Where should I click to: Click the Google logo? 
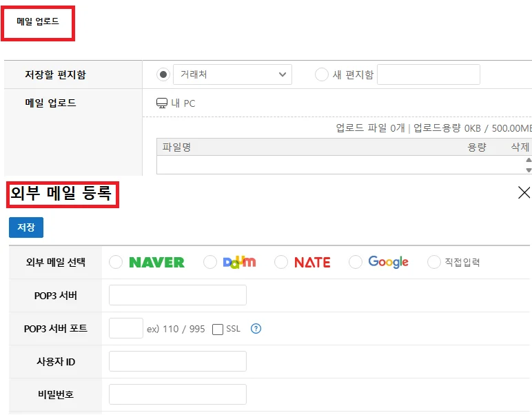388,262
